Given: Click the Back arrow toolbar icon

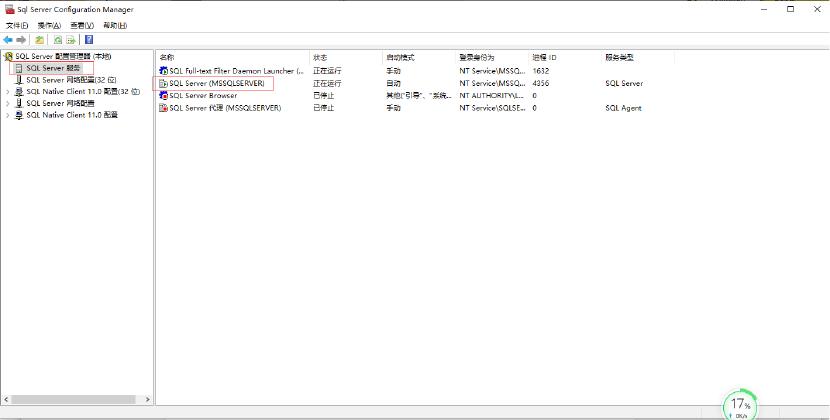Looking at the screenshot, I should click(7, 40).
